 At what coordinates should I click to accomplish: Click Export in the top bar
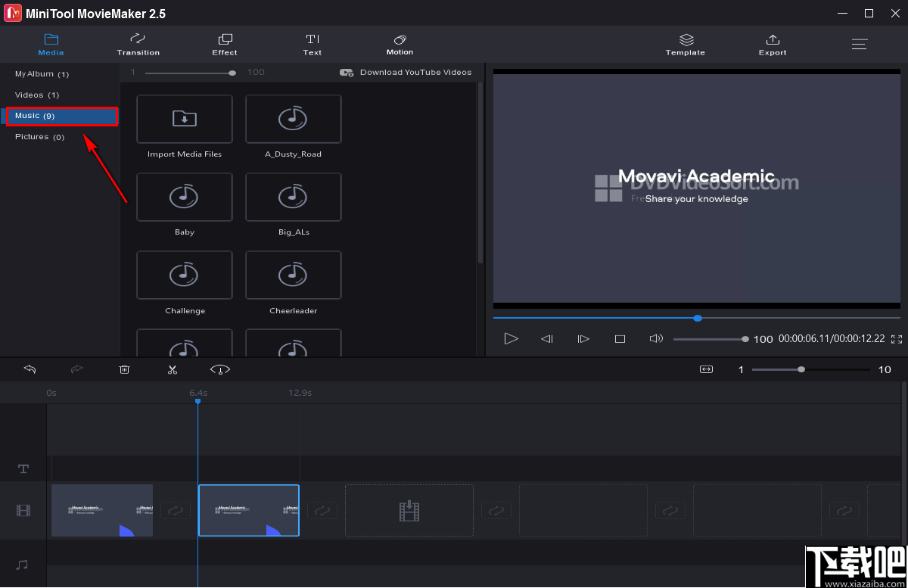coord(772,44)
